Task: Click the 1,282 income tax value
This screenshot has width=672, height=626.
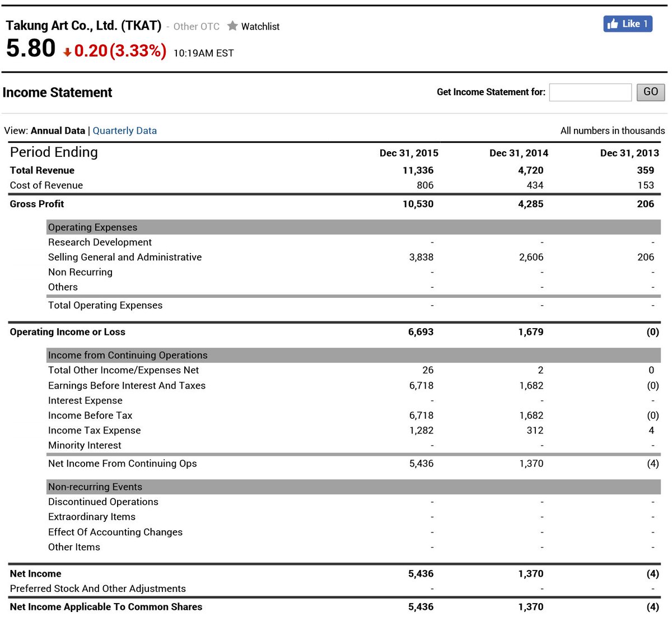Action: 421,431
